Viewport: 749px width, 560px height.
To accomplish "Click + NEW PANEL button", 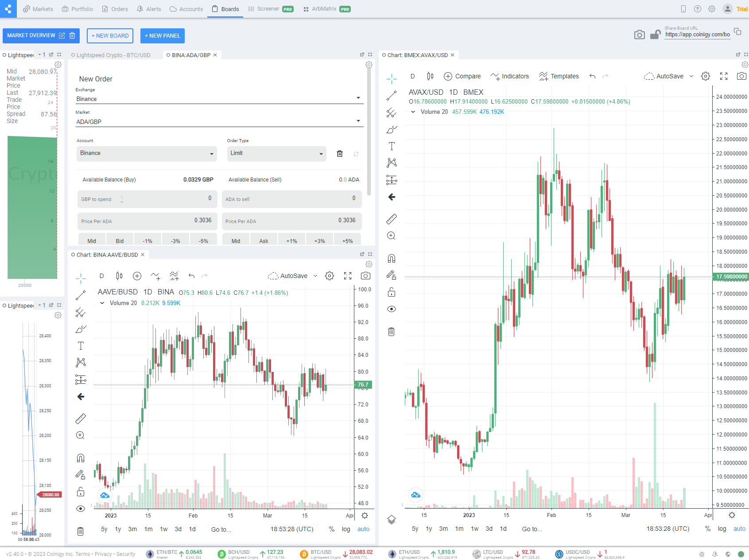I will [x=163, y=35].
